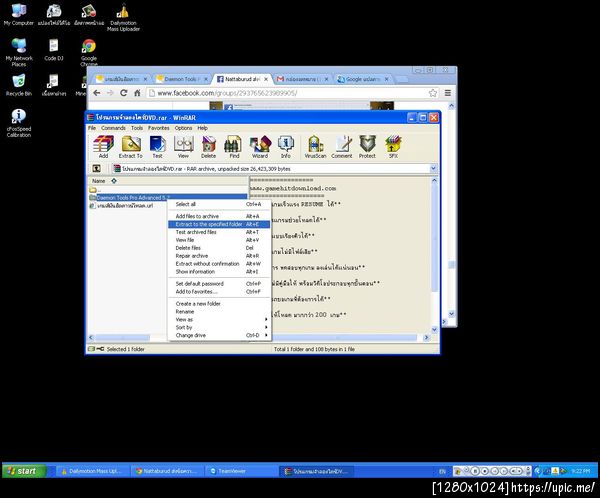
Task: Open the WinRAR Commands menu
Action: click(x=113, y=128)
